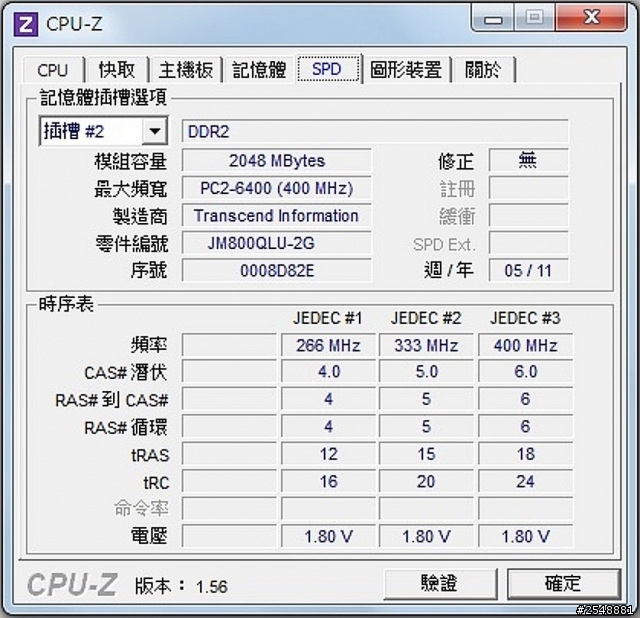Click the JEDEC #1 frequency 266 MHz

pyautogui.click(x=329, y=345)
